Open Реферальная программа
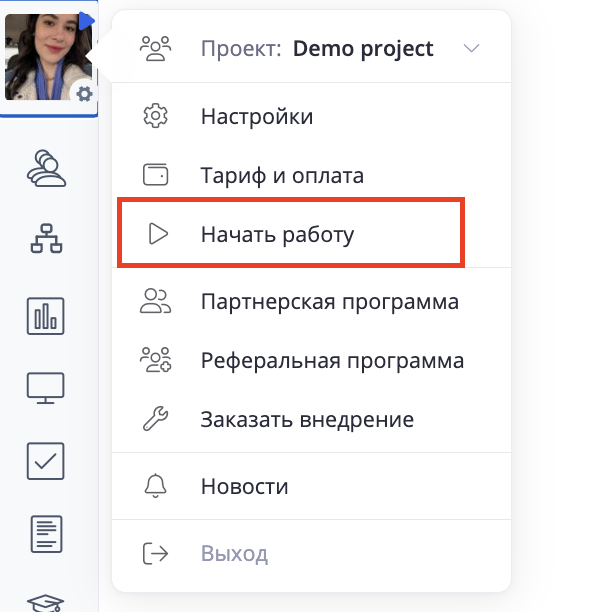The width and height of the screenshot is (590, 612). click(311, 360)
